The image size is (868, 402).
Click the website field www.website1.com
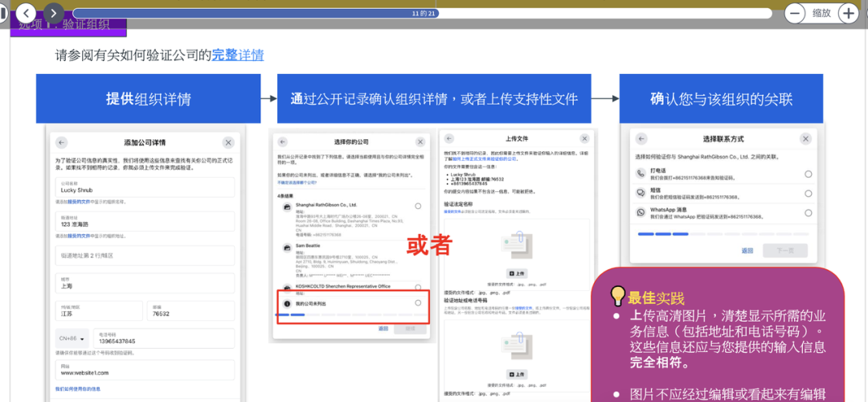[x=145, y=370]
